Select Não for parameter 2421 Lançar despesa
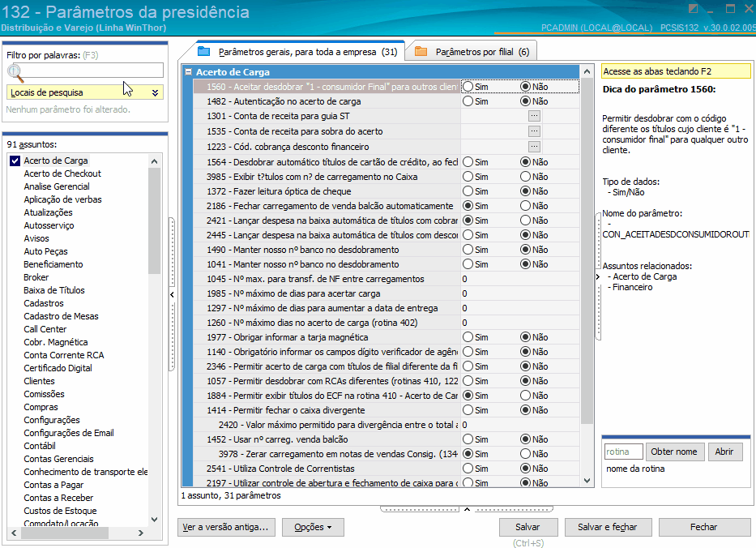Screen dimensions: 756x548 pos(526,220)
